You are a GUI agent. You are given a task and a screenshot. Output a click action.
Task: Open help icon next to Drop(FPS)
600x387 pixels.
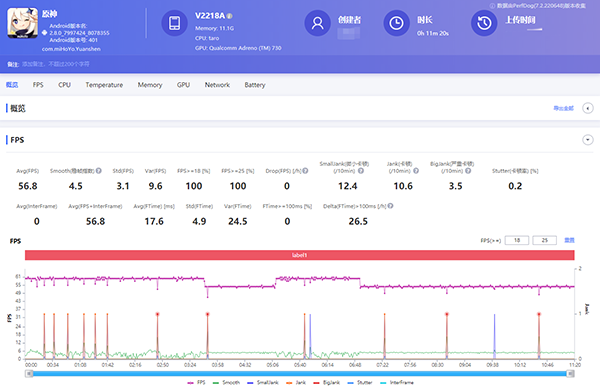pos(305,171)
